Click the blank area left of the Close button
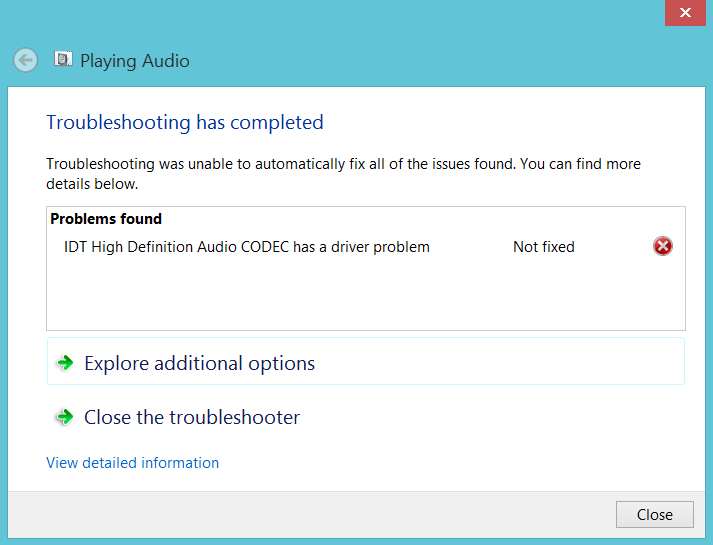 pyautogui.click(x=400, y=515)
